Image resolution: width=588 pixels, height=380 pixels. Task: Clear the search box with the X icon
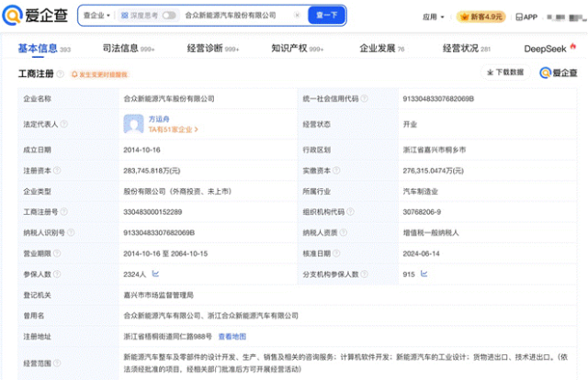[297, 16]
